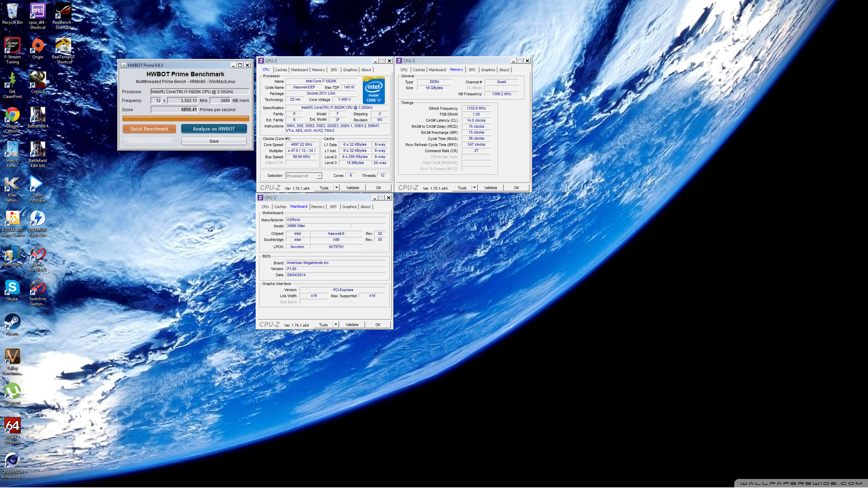Click Quick Benchmark button
This screenshot has height=488, width=868.
[x=149, y=129]
